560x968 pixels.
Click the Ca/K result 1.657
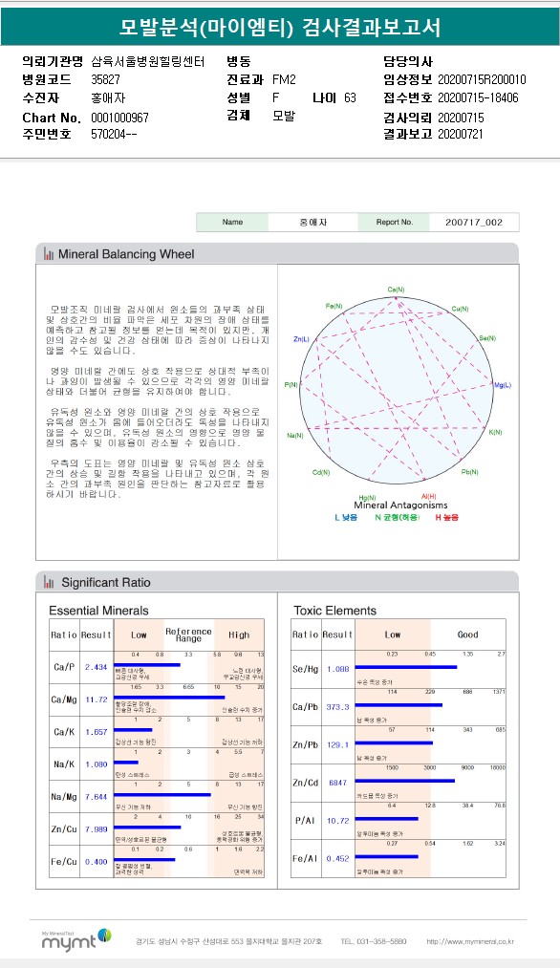pos(97,732)
